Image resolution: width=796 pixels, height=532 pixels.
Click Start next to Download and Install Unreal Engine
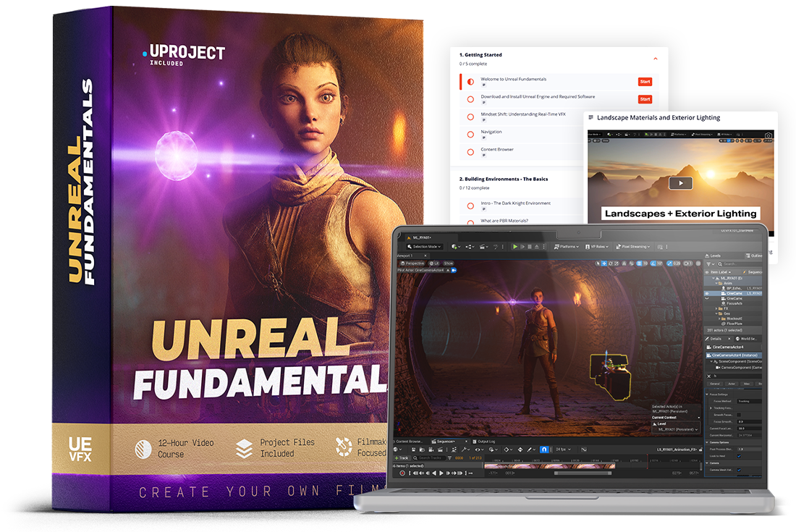(x=645, y=98)
